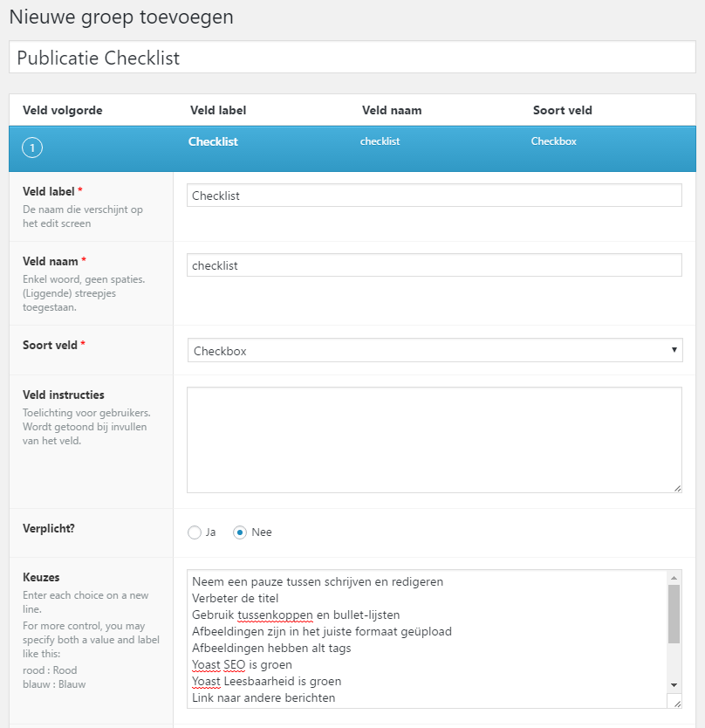Grab the Keuzes textarea resize handle
This screenshot has height=728, width=705.
tap(677, 704)
